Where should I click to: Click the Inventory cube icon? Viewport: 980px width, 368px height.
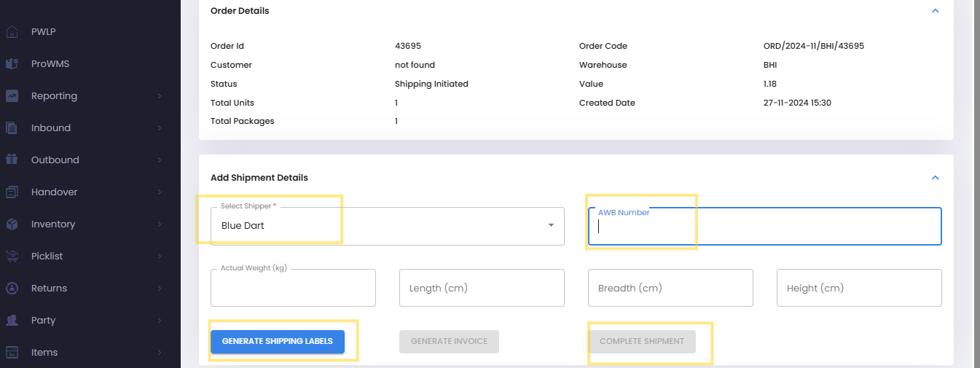[12, 224]
